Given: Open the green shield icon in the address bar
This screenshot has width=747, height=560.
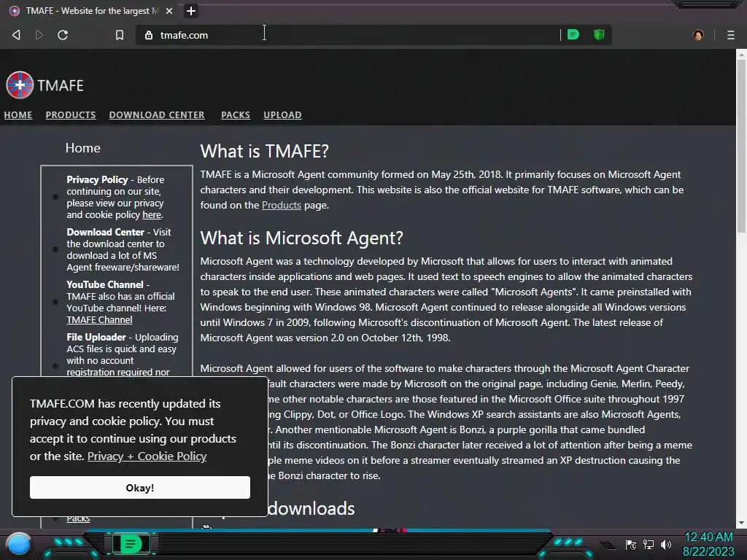Looking at the screenshot, I should [x=599, y=34].
